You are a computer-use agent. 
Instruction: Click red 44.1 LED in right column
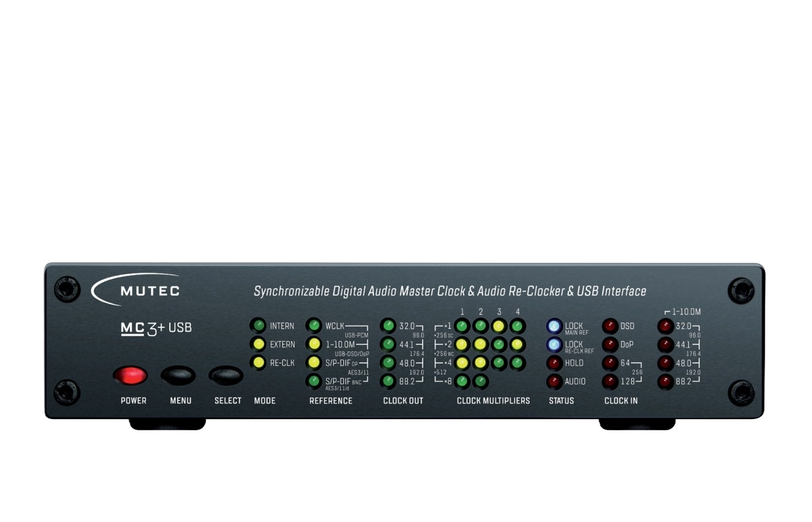[665, 344]
